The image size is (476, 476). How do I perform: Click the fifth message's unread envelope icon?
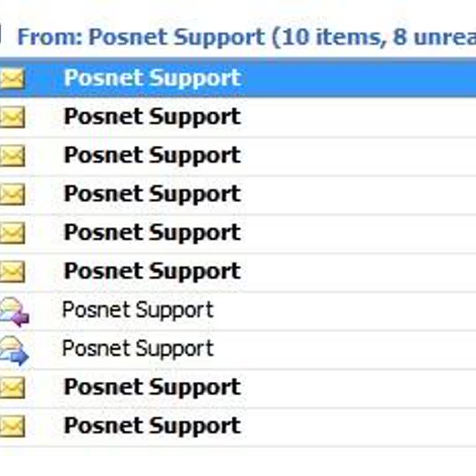point(12,233)
